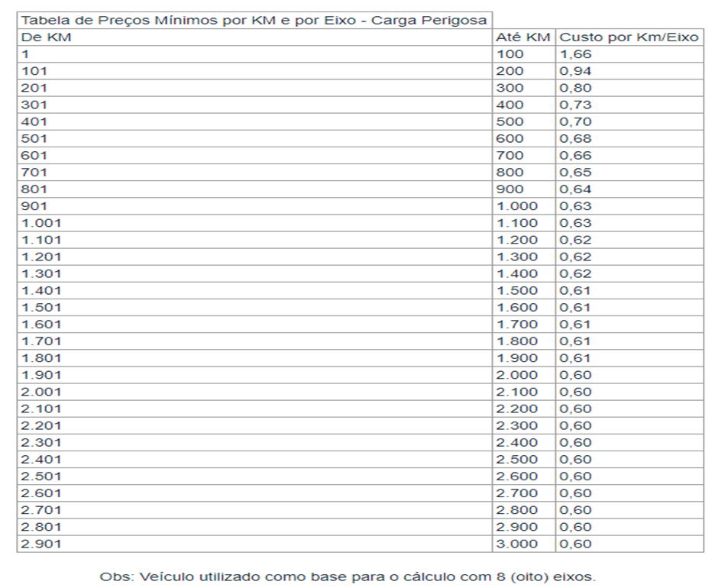Click the De KM cell '2.901'
This screenshot has height=588, width=728.
[254, 544]
